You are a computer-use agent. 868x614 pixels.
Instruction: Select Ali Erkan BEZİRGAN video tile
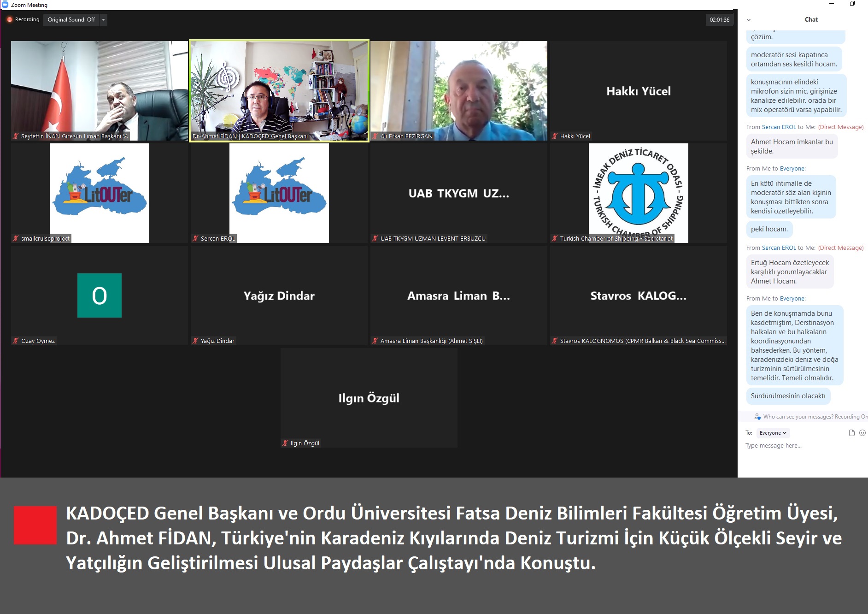459,91
